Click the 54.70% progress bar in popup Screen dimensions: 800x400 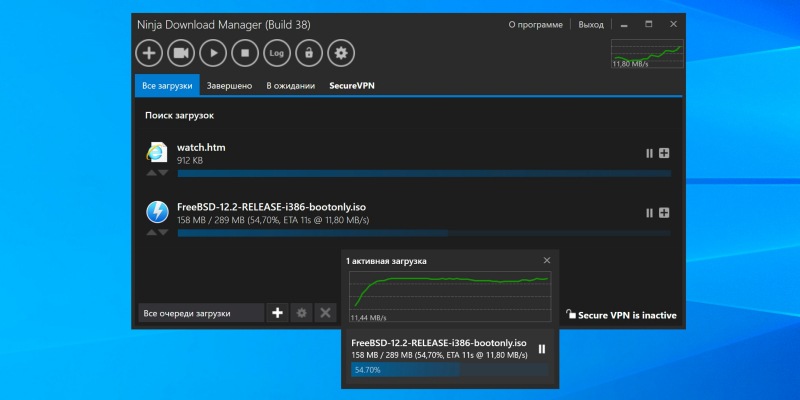449,369
